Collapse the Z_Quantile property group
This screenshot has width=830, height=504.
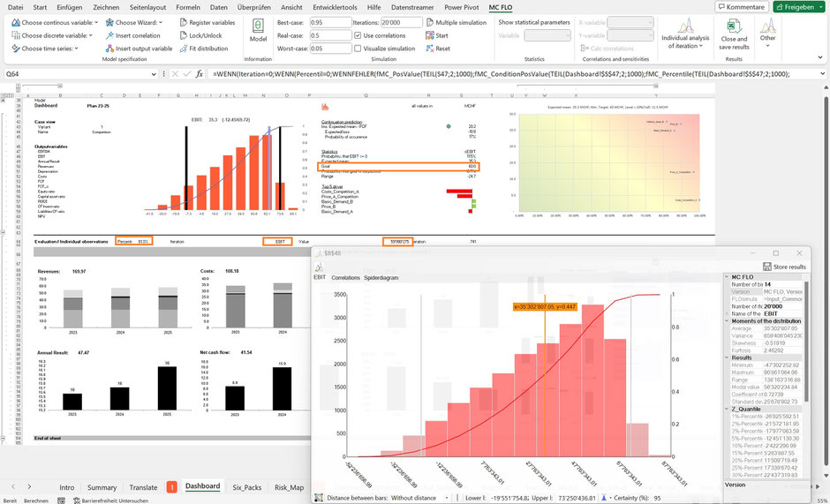[726, 409]
